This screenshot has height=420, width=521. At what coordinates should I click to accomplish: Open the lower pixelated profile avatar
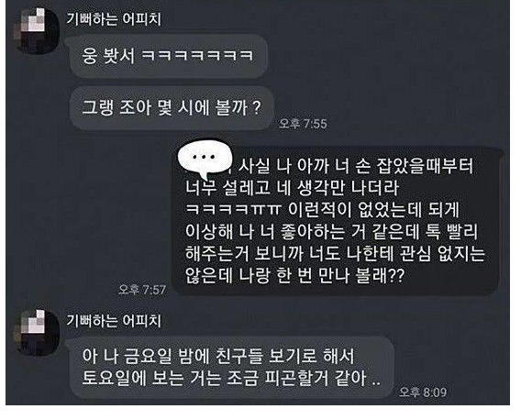coord(36,333)
